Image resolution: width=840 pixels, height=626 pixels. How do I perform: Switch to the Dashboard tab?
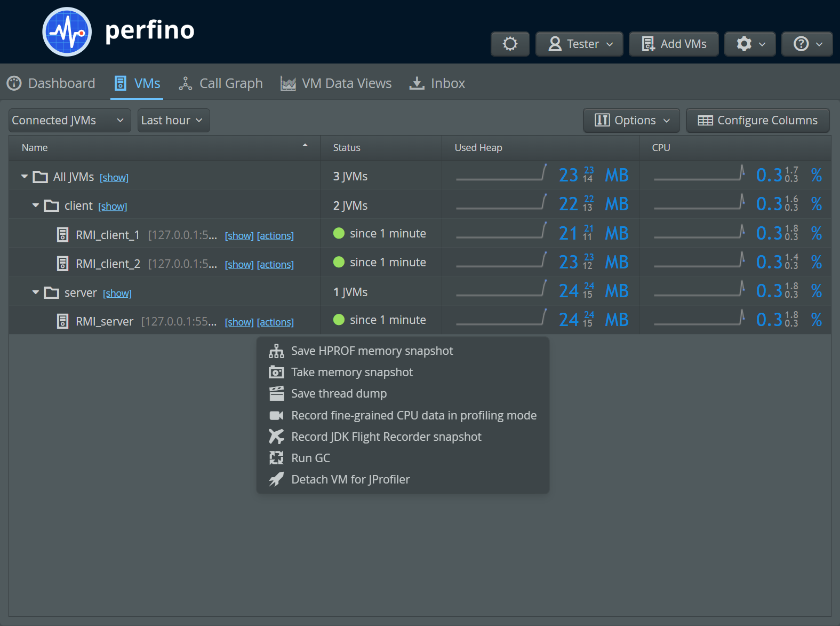[x=51, y=83]
